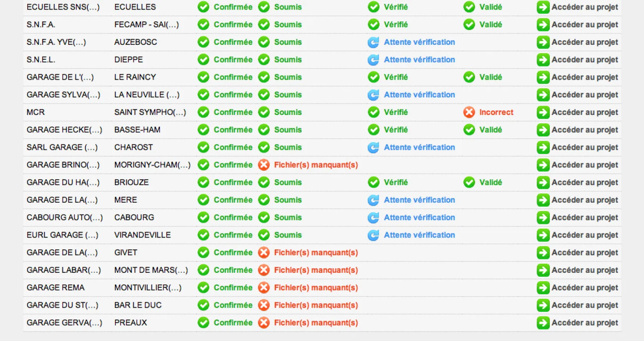Click 'Fichier(s) manquant(s)' for MORIGNY-CHAM row

(x=316, y=165)
